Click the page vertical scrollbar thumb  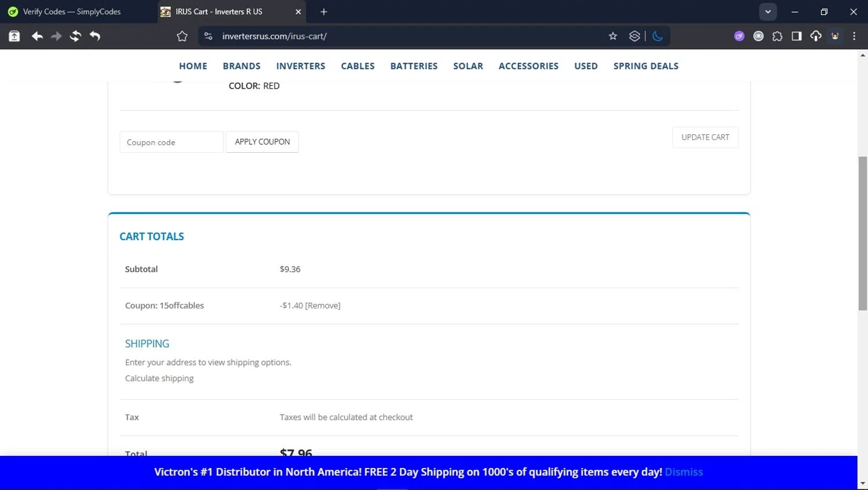tap(863, 233)
